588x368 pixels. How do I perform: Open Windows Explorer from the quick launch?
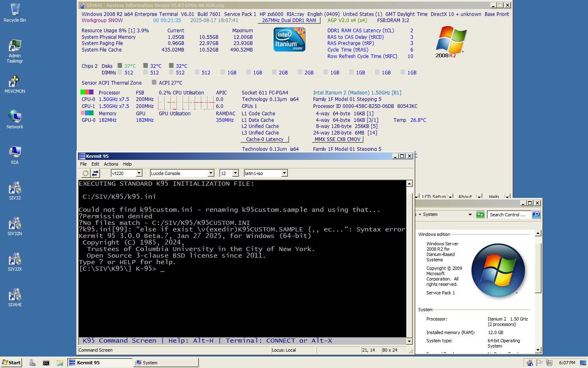60,363
